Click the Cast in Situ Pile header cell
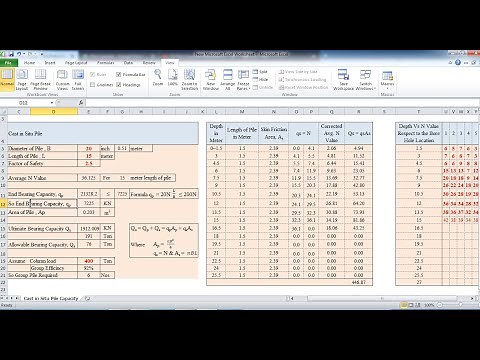Screen dimensions: 480x360 (103, 133)
